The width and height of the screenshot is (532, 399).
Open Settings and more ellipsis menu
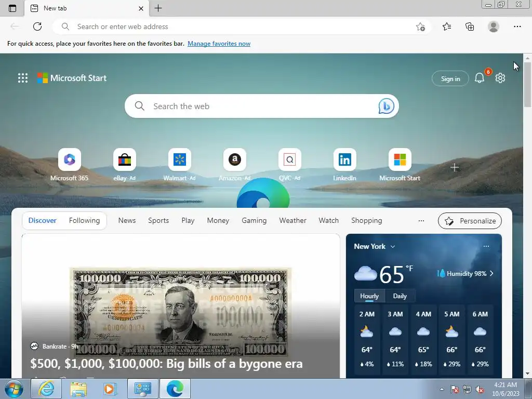point(517,26)
